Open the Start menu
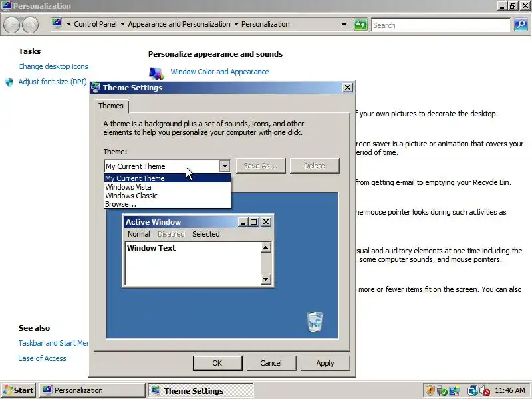This screenshot has height=399, width=532. coord(19,390)
